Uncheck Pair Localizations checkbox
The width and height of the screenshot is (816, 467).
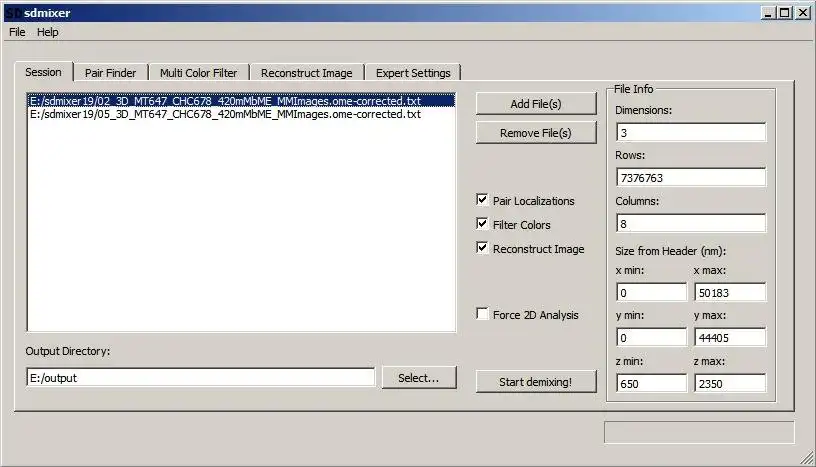[x=482, y=199]
